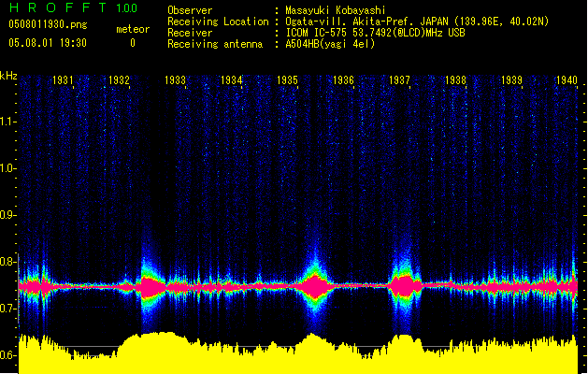Click the HROFFT 1.0.0 title text
The image size is (588, 374).
(x=73, y=7)
